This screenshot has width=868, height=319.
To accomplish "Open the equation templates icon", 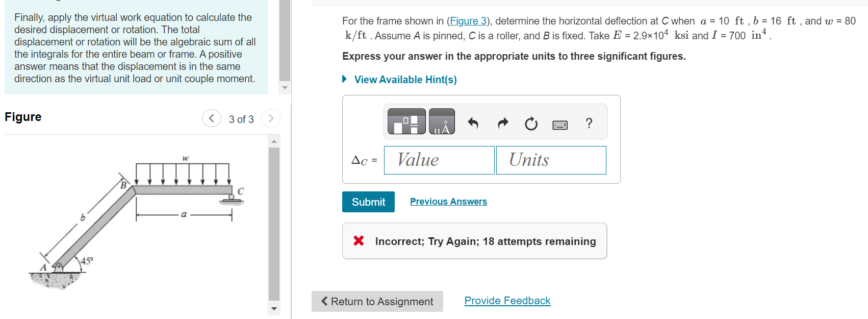I will click(x=406, y=121).
